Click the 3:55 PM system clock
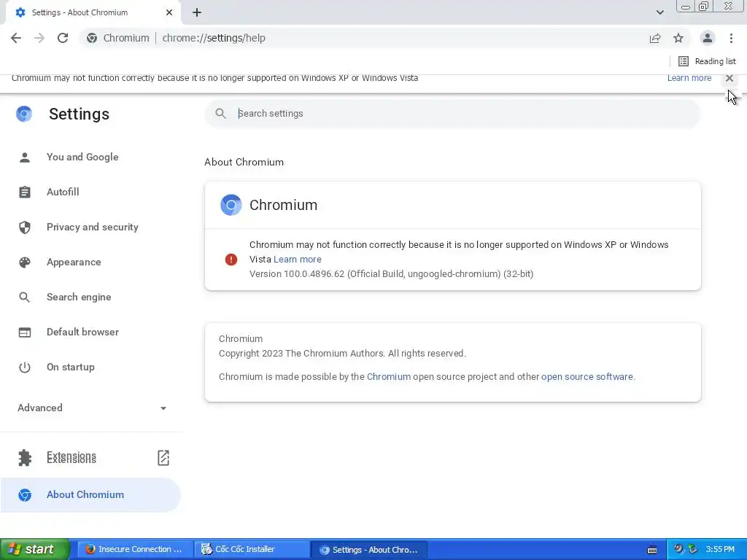 coord(720,549)
